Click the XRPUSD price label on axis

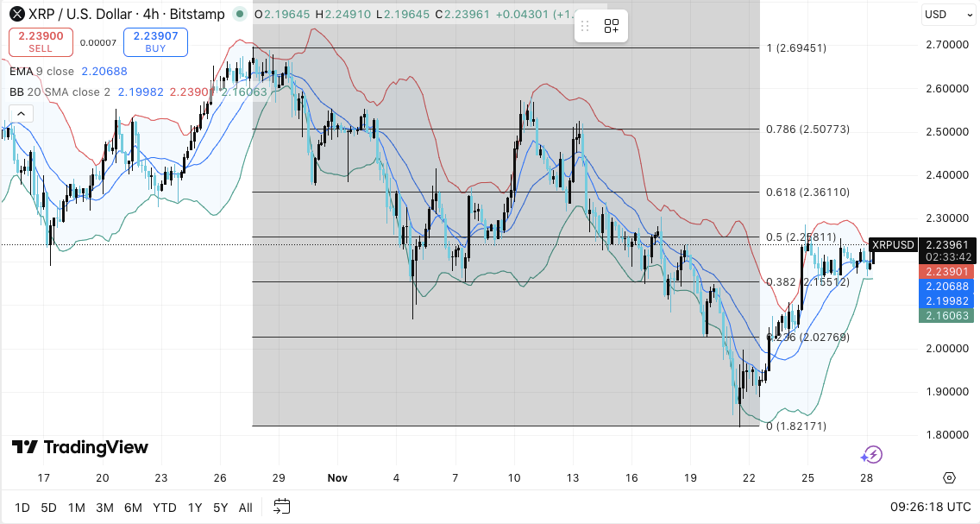tap(892, 245)
